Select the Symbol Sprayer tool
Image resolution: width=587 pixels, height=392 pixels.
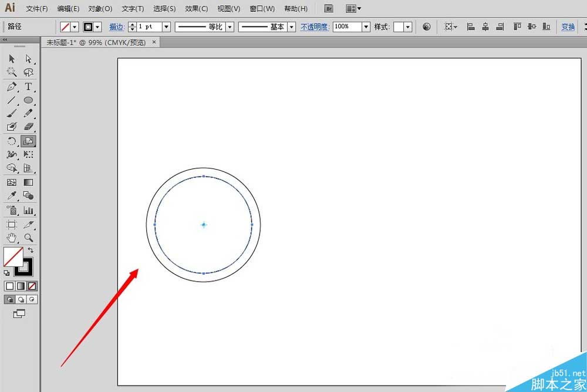pyautogui.click(x=12, y=211)
